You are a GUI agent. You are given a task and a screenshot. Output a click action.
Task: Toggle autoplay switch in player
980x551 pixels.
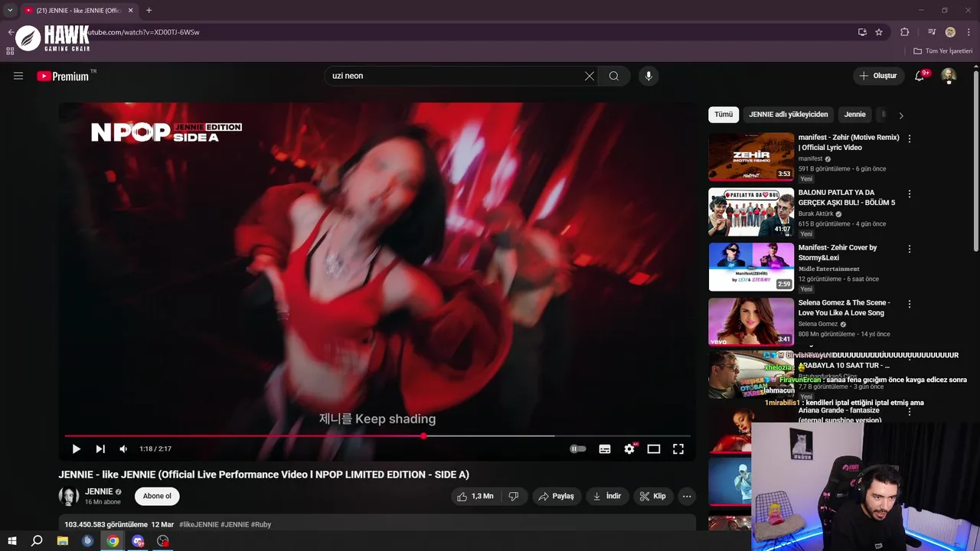(578, 449)
